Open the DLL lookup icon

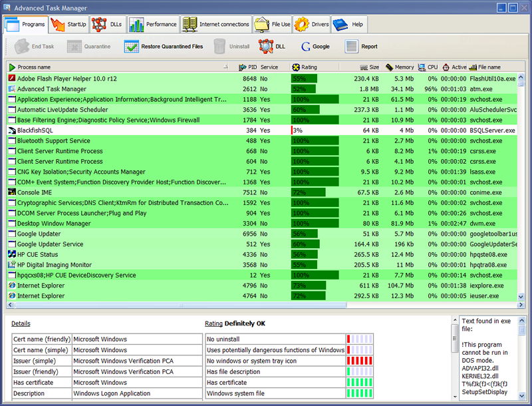pos(266,46)
